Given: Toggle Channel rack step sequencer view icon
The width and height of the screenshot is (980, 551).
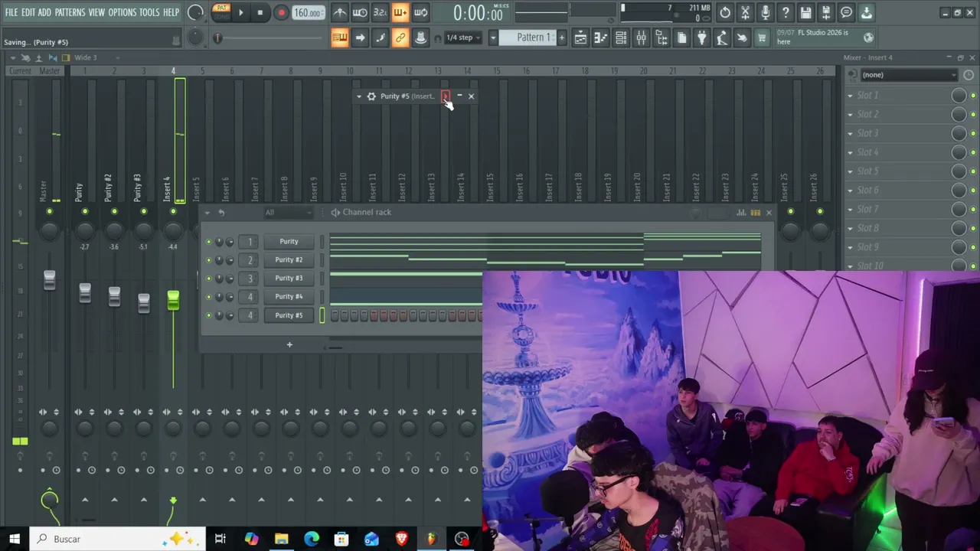Looking at the screenshot, I should tap(756, 213).
